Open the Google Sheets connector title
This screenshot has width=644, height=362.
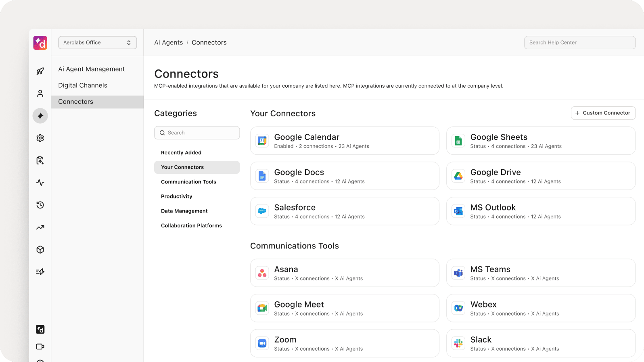[x=499, y=137]
